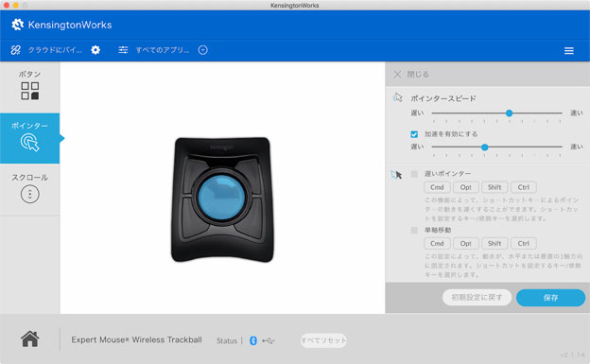Image resolution: width=590 pixels, height=364 pixels.
Task: Click the 初期設定に戻す button
Action: coord(477,298)
